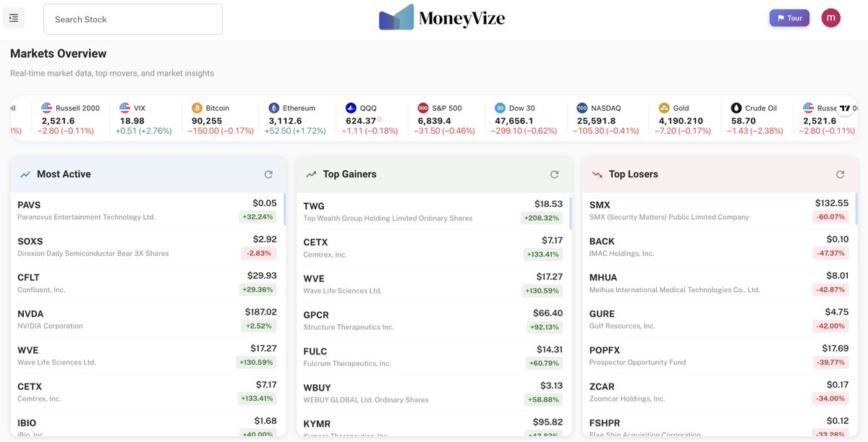Open NVDA NVIDIA Corporation row
This screenshot has width=868, height=442.
coord(148,319)
